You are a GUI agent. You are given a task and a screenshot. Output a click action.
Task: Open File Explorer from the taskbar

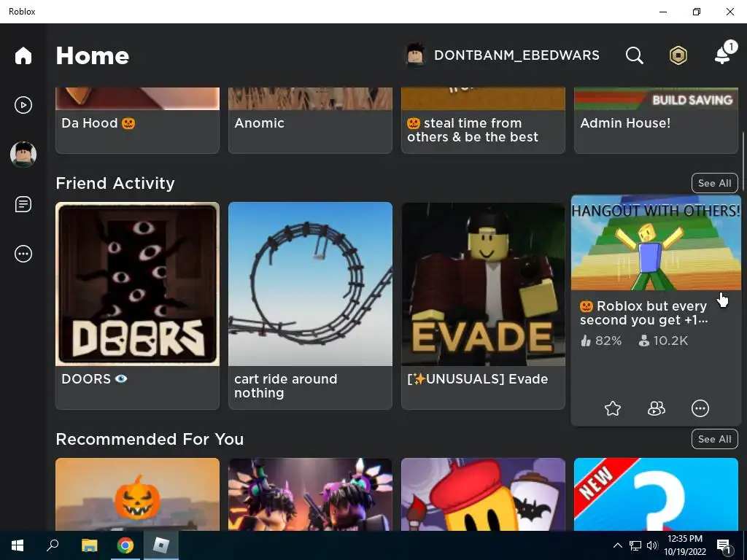(89, 545)
